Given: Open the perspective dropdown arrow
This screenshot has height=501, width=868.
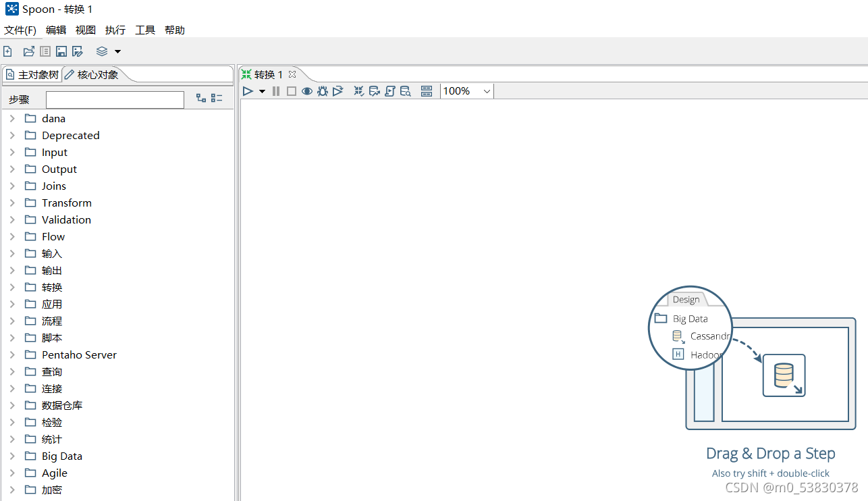Looking at the screenshot, I should [x=117, y=51].
